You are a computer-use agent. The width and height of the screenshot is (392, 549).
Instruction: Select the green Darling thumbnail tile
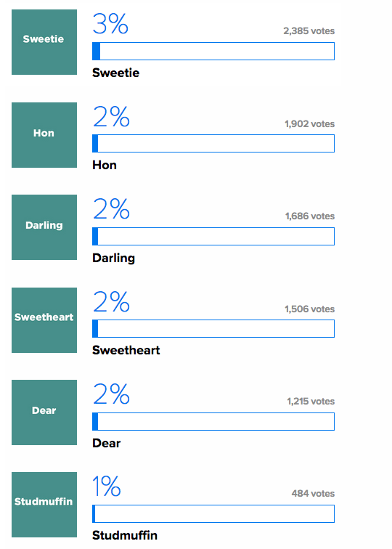pyautogui.click(x=44, y=227)
